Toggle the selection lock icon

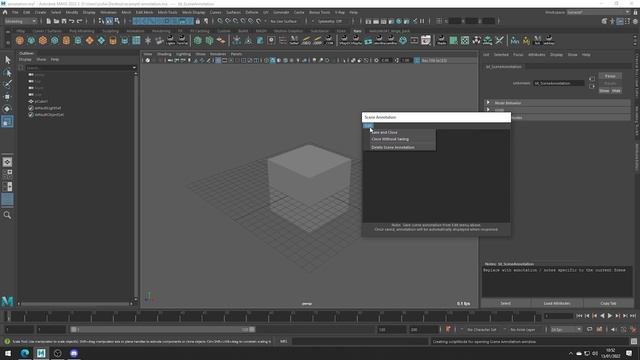coord(198,21)
